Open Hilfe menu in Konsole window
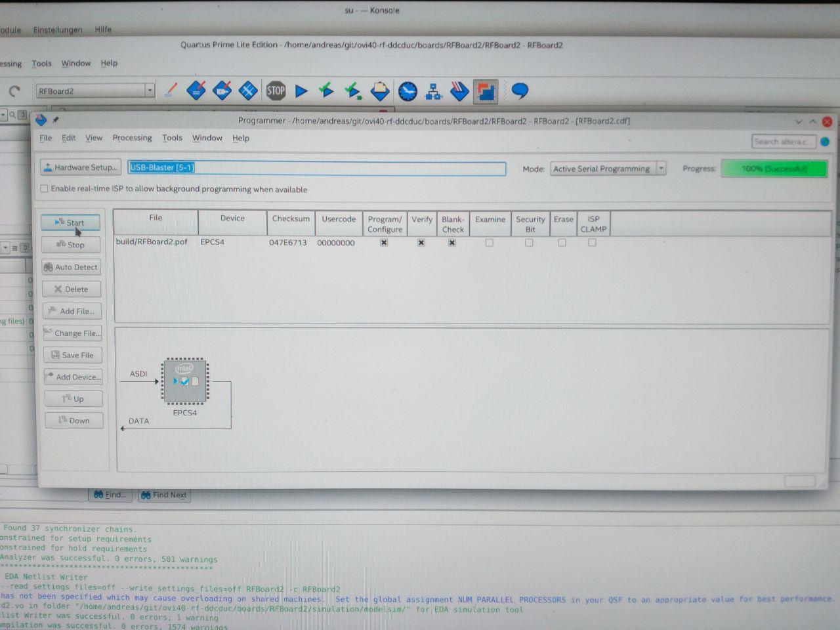This screenshot has height=630, width=840. (x=103, y=30)
